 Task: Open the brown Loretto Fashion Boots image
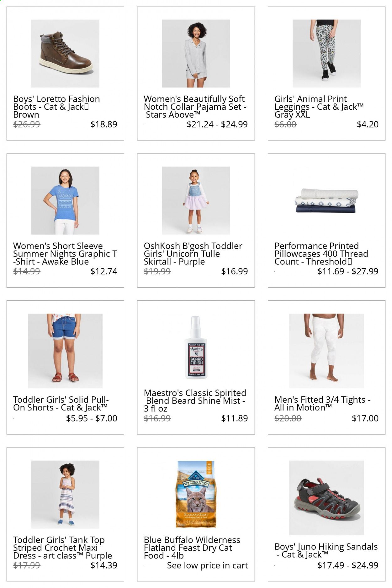pyautogui.click(x=65, y=53)
